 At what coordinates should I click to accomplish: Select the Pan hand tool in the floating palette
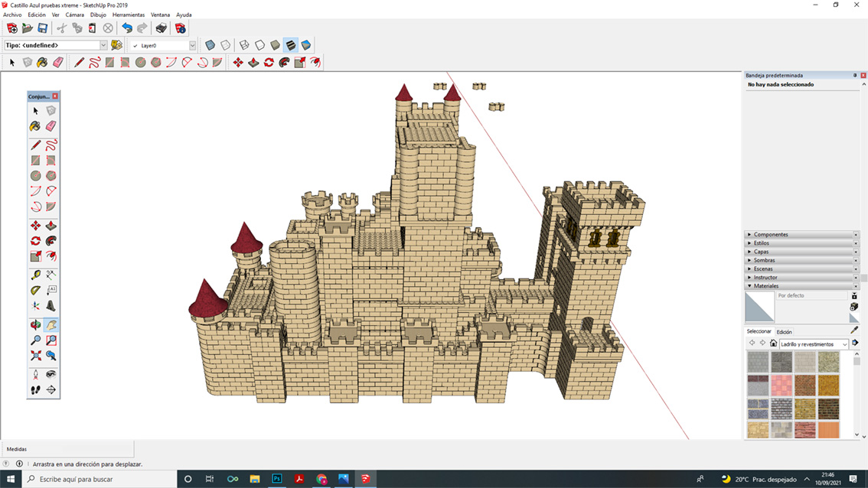[51, 325]
